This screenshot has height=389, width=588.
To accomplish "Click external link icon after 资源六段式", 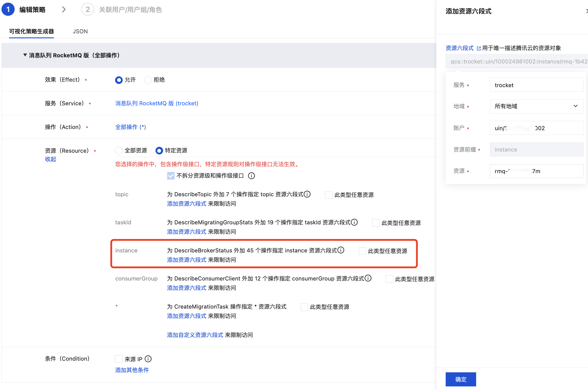I will click(479, 48).
